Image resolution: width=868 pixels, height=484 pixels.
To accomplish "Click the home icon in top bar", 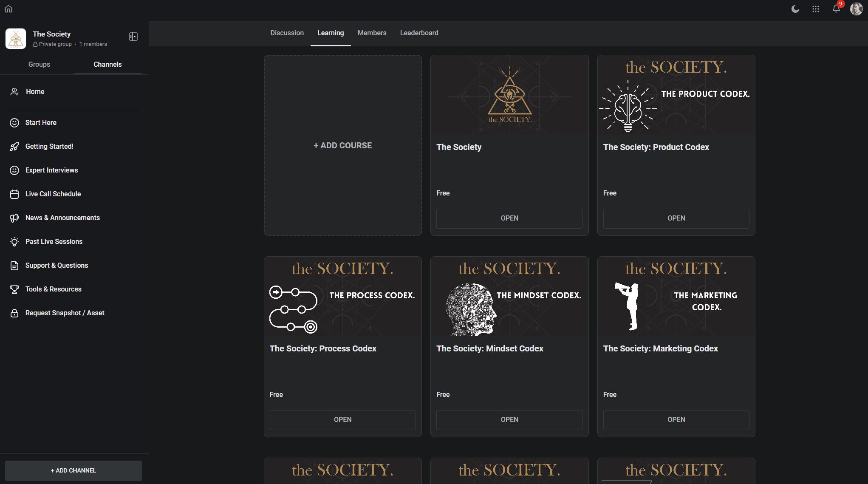I will point(8,9).
